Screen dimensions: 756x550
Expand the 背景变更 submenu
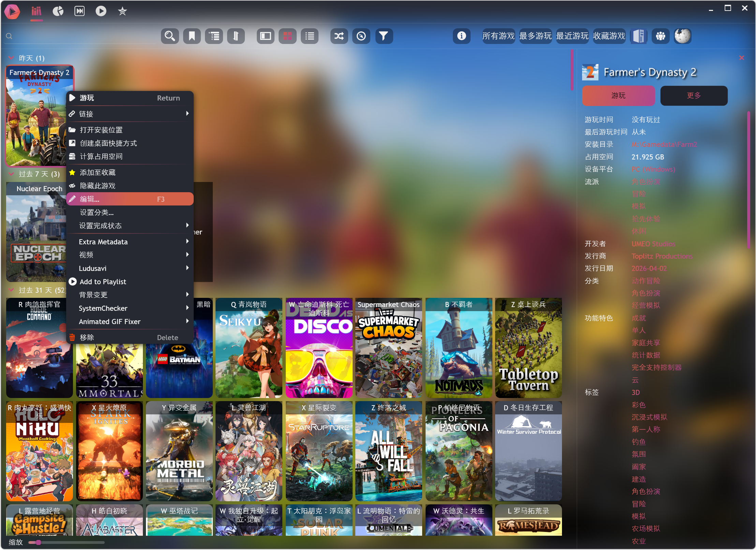tap(130, 295)
